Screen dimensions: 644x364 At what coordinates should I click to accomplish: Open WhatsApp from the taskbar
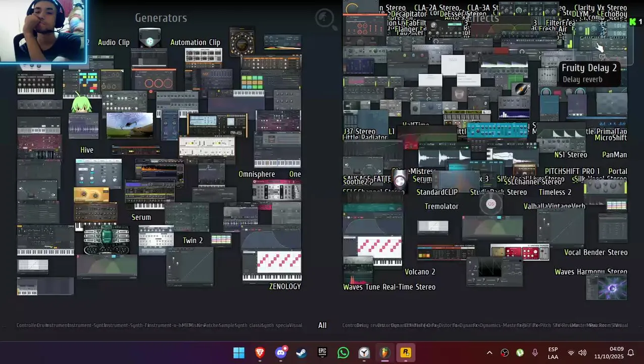tap(343, 352)
